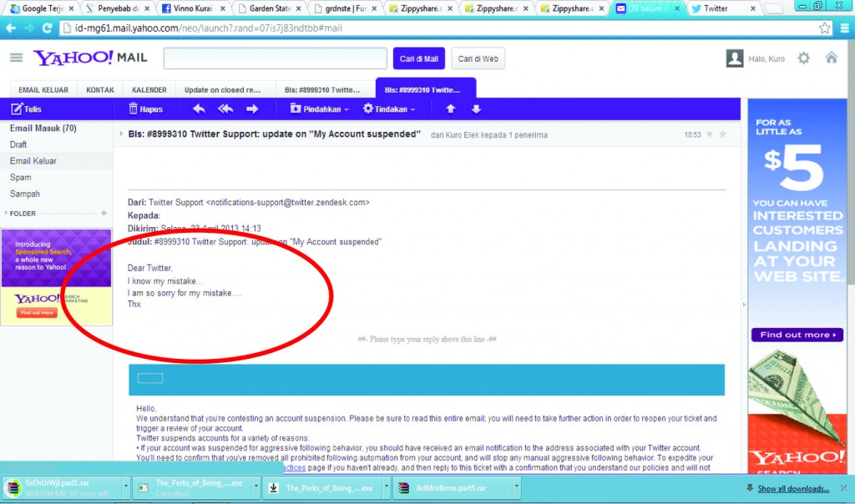Screen dimensions: 855x504
Task: Go to next message with the down arrow
Action: point(476,109)
